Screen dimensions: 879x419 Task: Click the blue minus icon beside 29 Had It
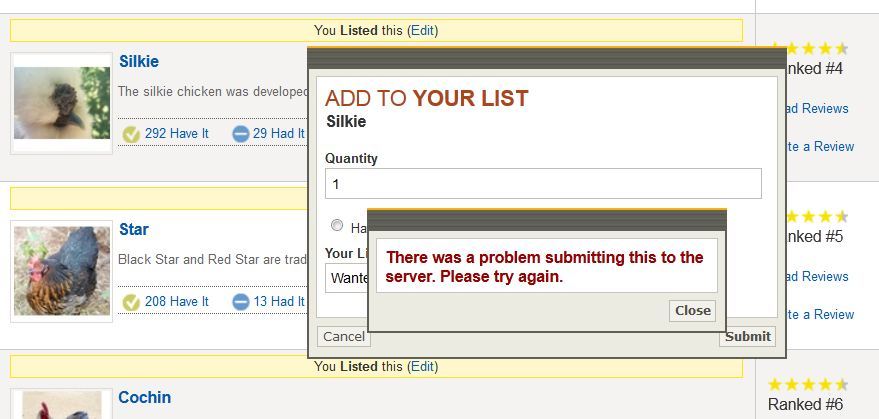(240, 134)
